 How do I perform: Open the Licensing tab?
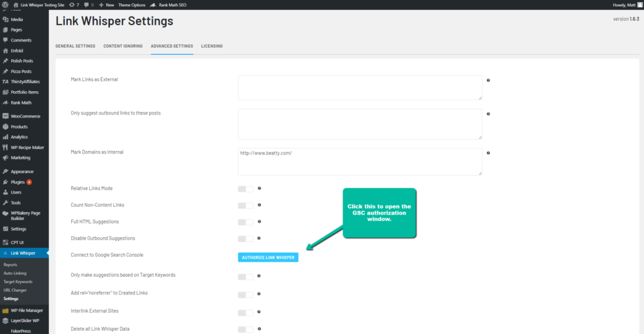pos(212,46)
